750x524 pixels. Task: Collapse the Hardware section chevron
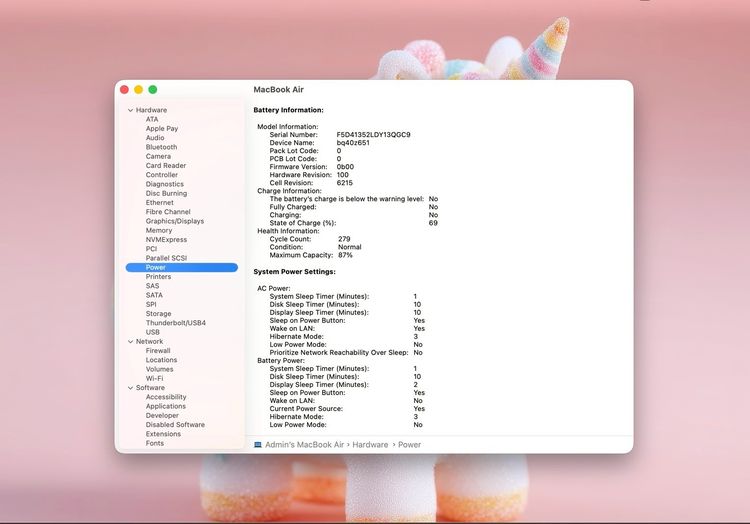point(130,110)
